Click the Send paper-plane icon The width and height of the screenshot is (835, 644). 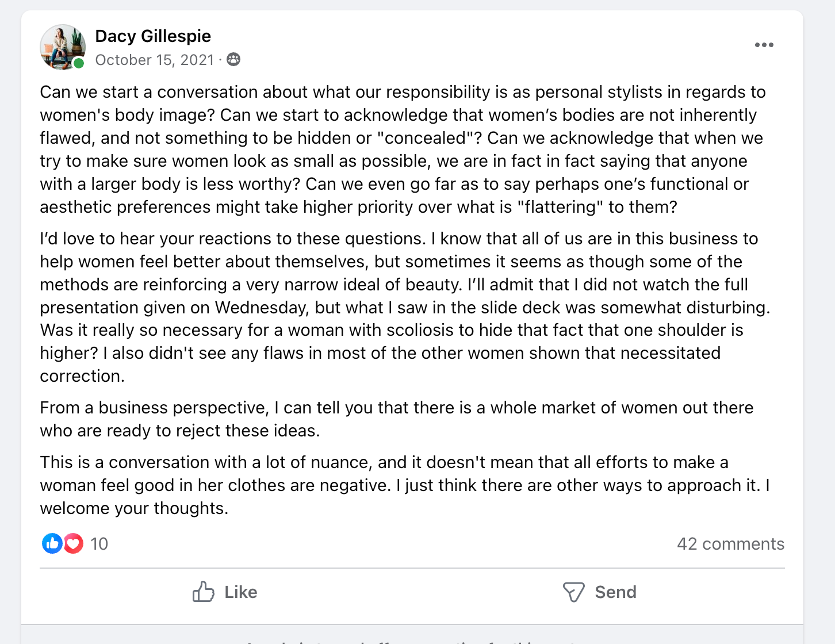click(x=573, y=592)
